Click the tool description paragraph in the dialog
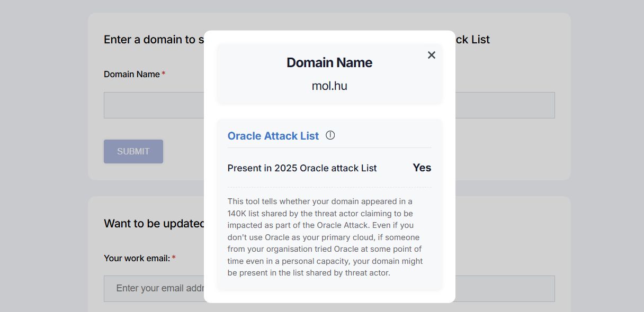This screenshot has height=312, width=644. [x=325, y=237]
